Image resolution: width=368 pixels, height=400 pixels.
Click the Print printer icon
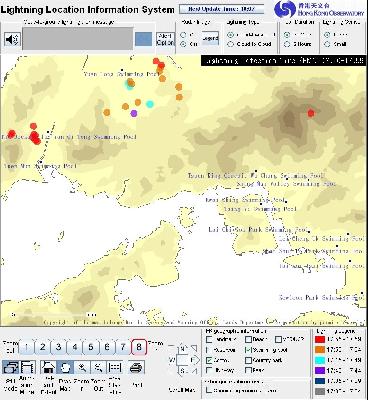tap(136, 367)
